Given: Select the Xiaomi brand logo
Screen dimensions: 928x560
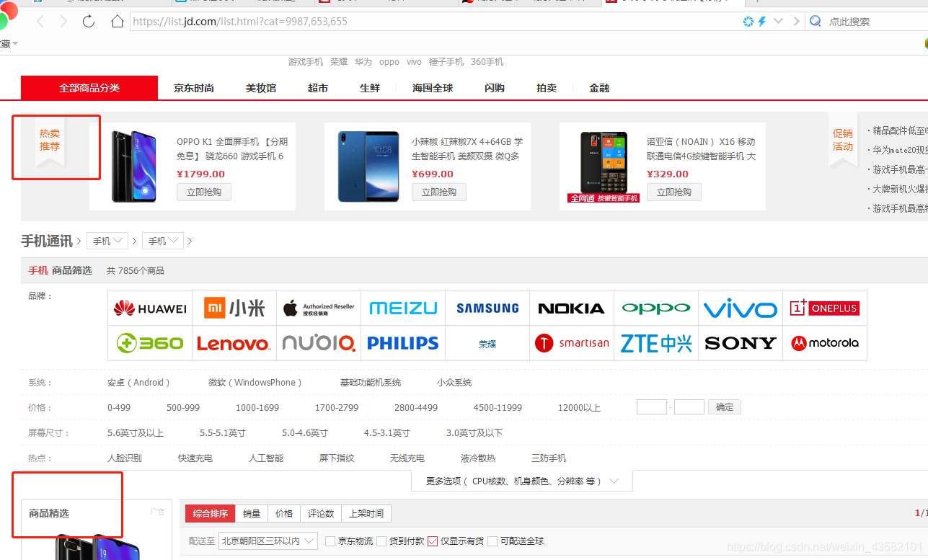Looking at the screenshot, I should [x=234, y=308].
